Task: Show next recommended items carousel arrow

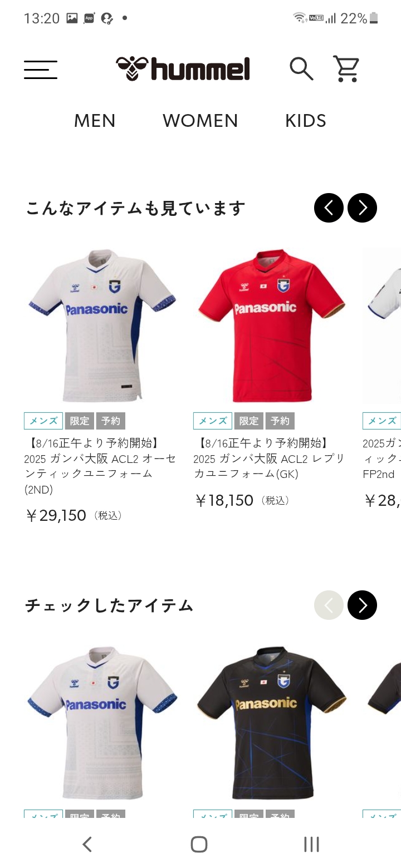Action: point(362,208)
